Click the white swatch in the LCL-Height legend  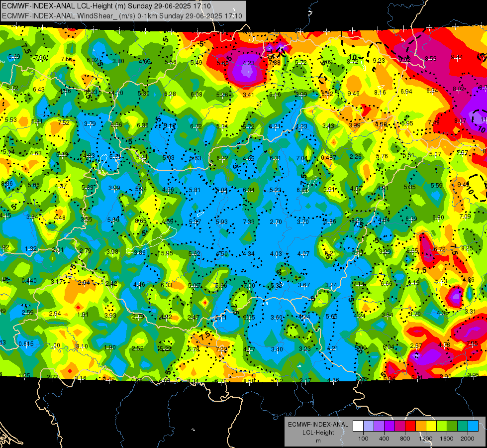click(358, 426)
